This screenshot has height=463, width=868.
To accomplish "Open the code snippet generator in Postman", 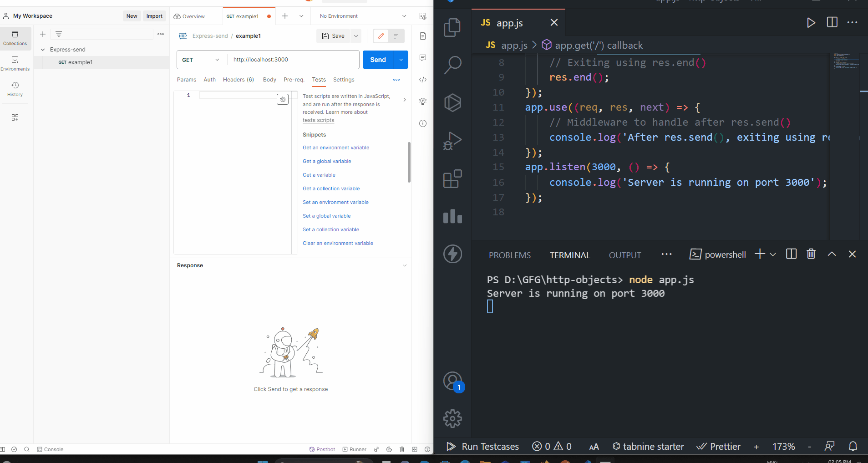I will 423,80.
